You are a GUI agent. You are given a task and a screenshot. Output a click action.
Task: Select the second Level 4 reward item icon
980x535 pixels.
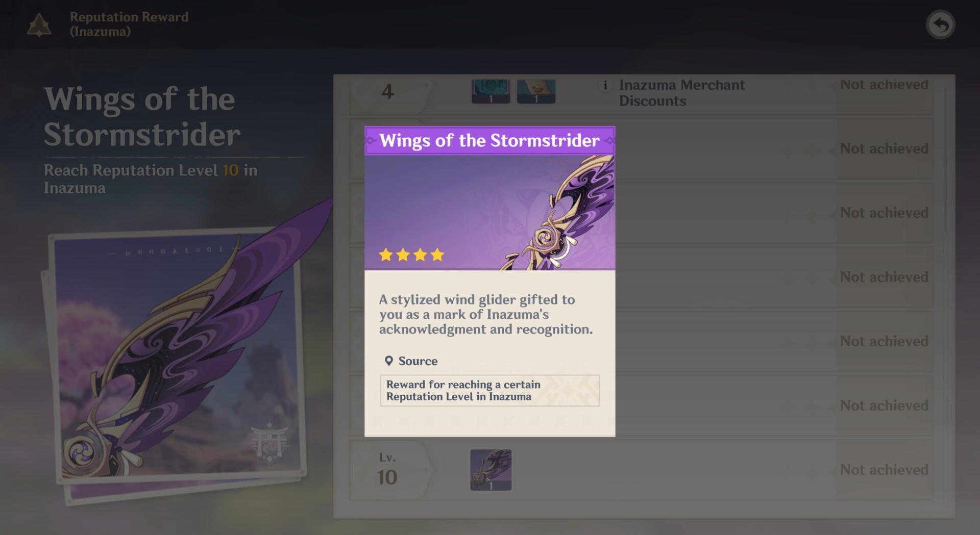coord(536,91)
